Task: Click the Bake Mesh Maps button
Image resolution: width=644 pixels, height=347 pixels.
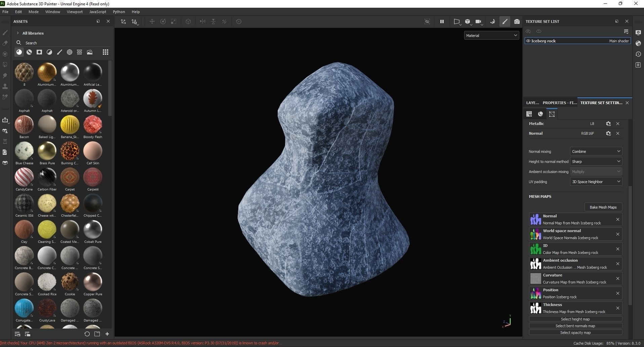Action: click(603, 207)
